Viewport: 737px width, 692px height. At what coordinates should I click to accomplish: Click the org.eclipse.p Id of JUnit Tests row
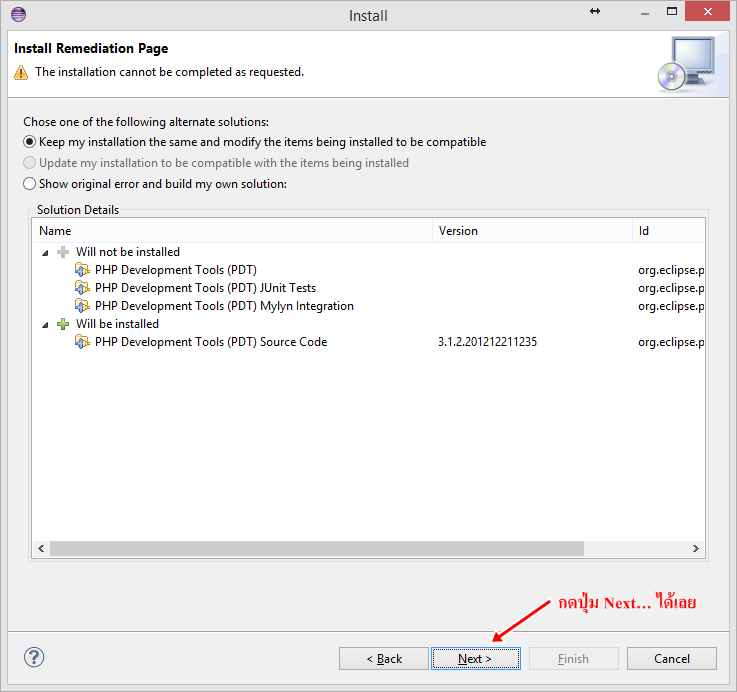(671, 288)
